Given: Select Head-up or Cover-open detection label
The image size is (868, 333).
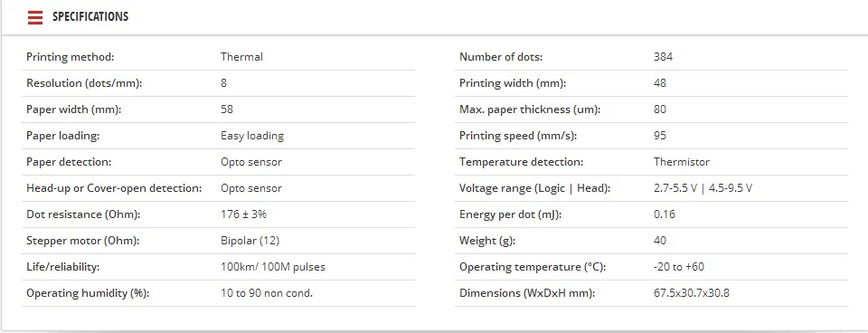Looking at the screenshot, I should point(114,188).
